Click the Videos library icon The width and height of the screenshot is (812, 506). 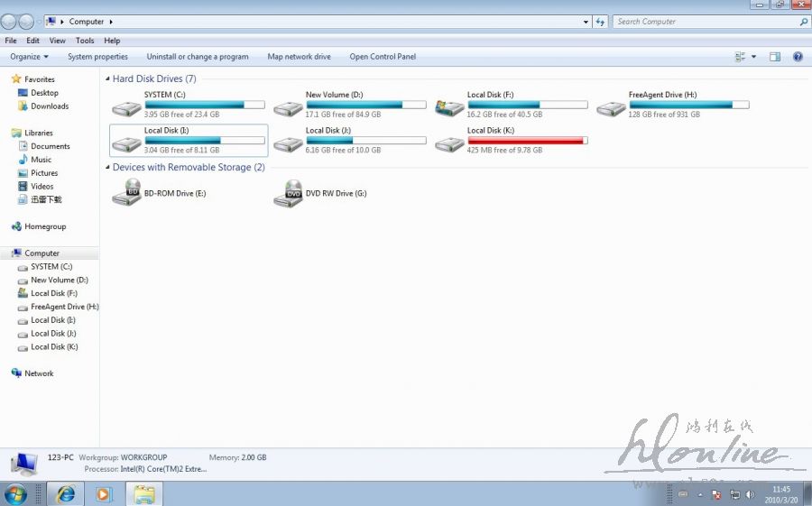click(23, 186)
